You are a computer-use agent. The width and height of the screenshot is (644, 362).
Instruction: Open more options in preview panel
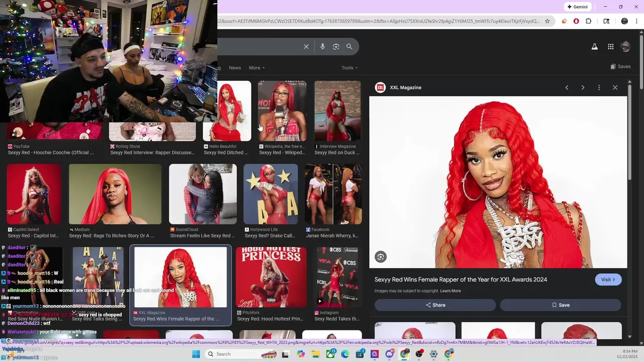tap(599, 87)
